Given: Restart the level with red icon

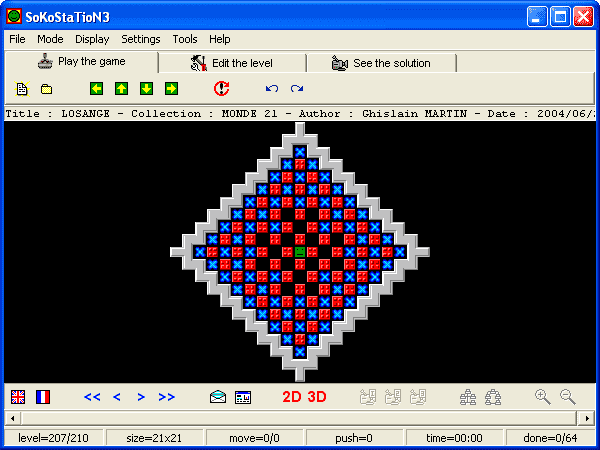Looking at the screenshot, I should point(221,89).
